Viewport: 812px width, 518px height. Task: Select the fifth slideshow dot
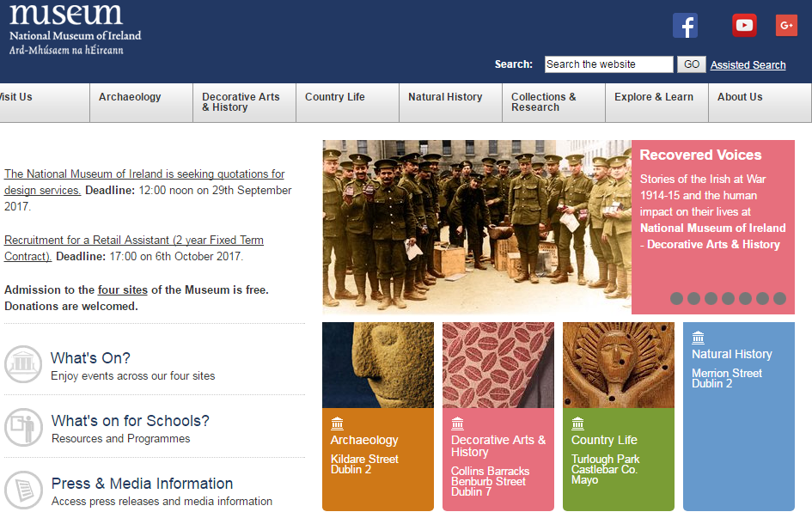click(745, 298)
